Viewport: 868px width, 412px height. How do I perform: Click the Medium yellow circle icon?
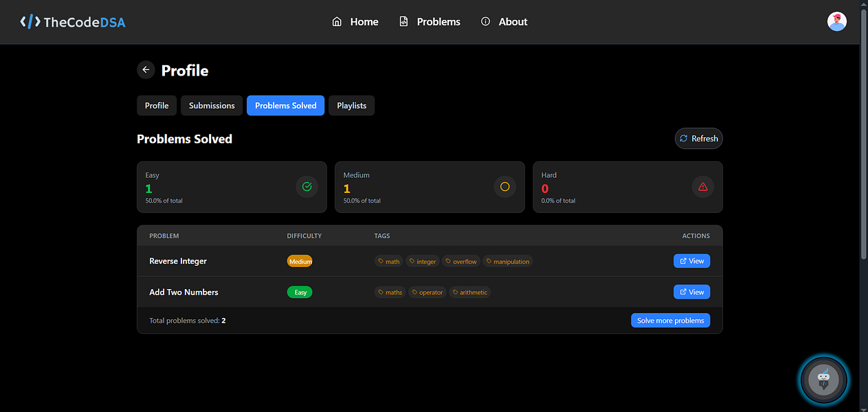coord(504,187)
